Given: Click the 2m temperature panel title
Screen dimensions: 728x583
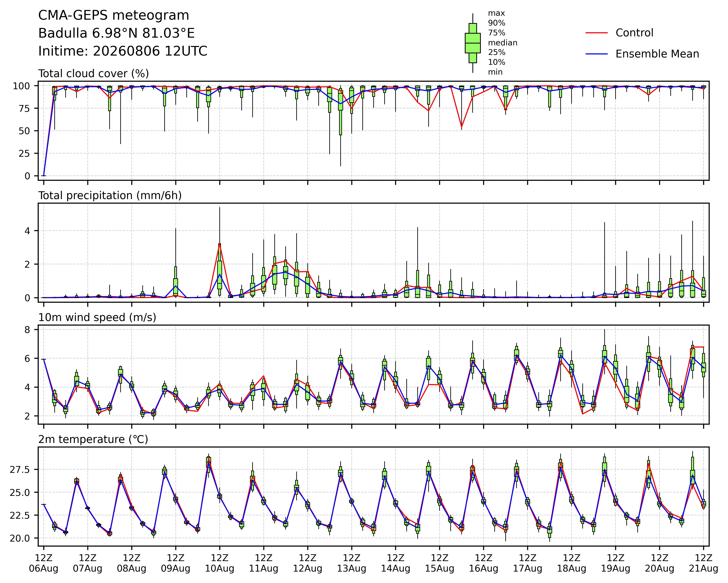Looking at the screenshot, I should coord(93,439).
